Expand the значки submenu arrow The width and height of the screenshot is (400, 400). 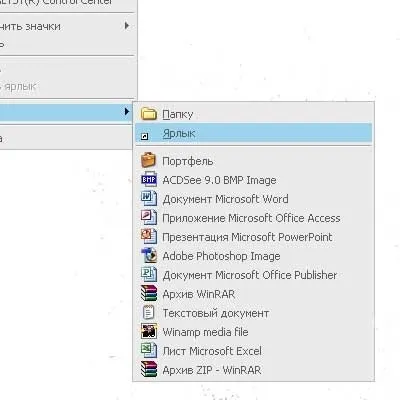point(127,25)
